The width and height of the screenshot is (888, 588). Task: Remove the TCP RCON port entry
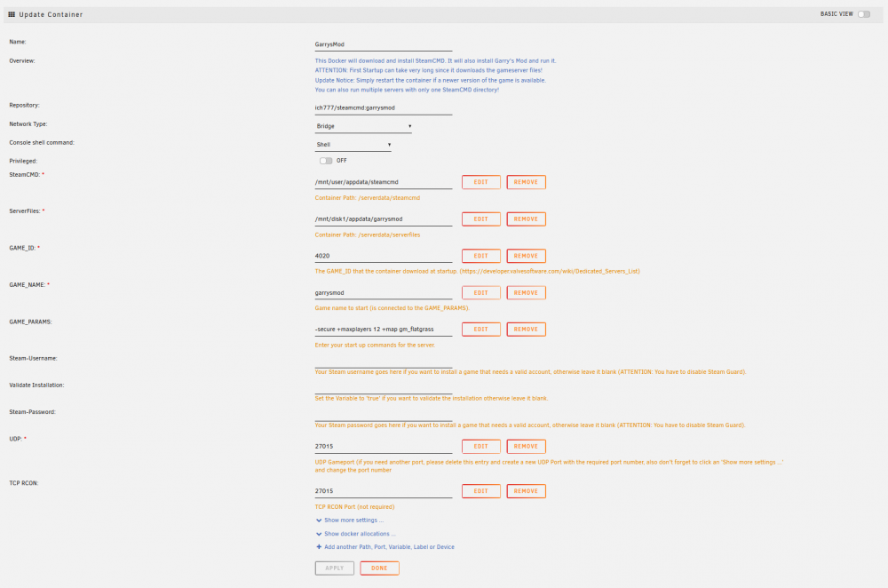pos(526,491)
